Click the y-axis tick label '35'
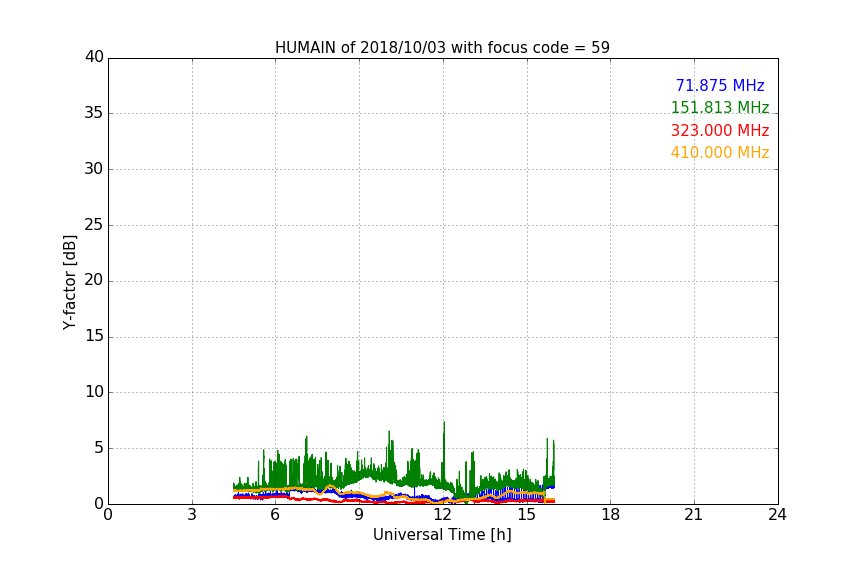 [94, 113]
